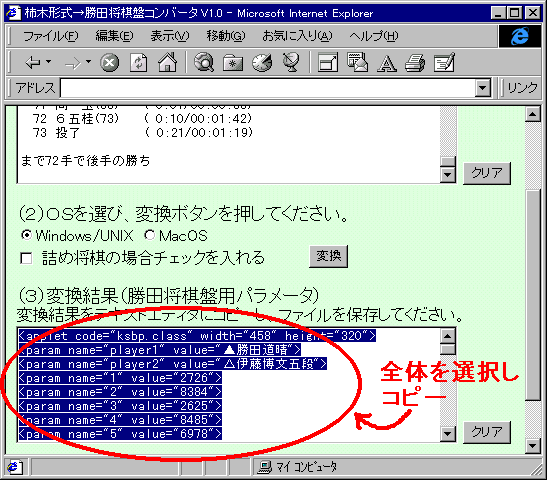
Task: Open the ファイル(F) menu
Action: (x=50, y=36)
